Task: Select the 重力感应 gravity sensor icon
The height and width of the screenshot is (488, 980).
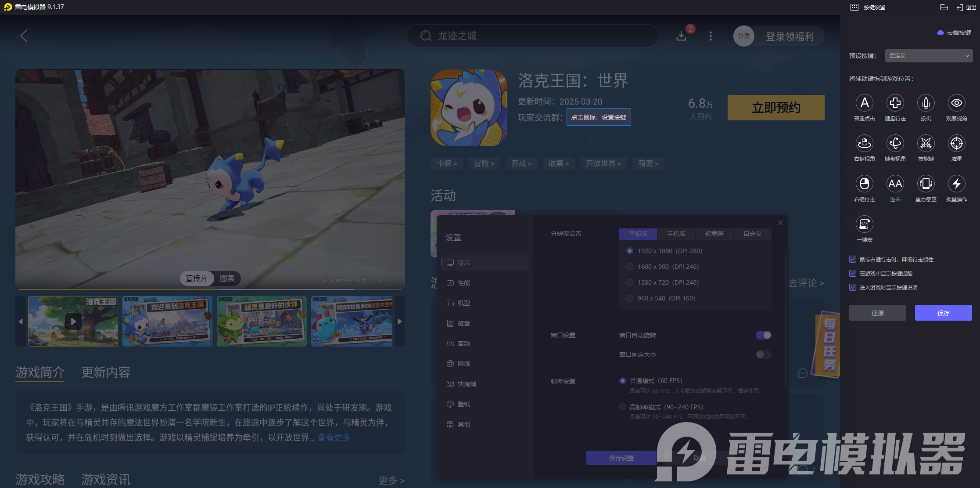Action: click(x=926, y=184)
